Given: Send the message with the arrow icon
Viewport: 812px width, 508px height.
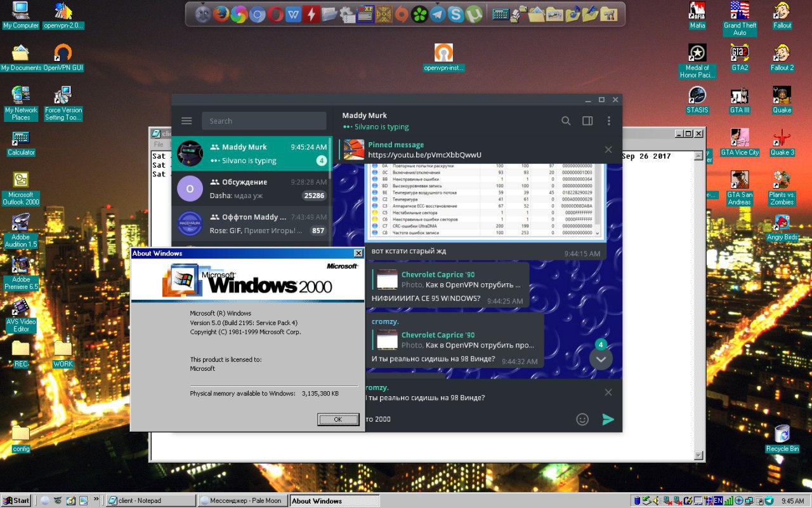Looking at the screenshot, I should (608, 419).
